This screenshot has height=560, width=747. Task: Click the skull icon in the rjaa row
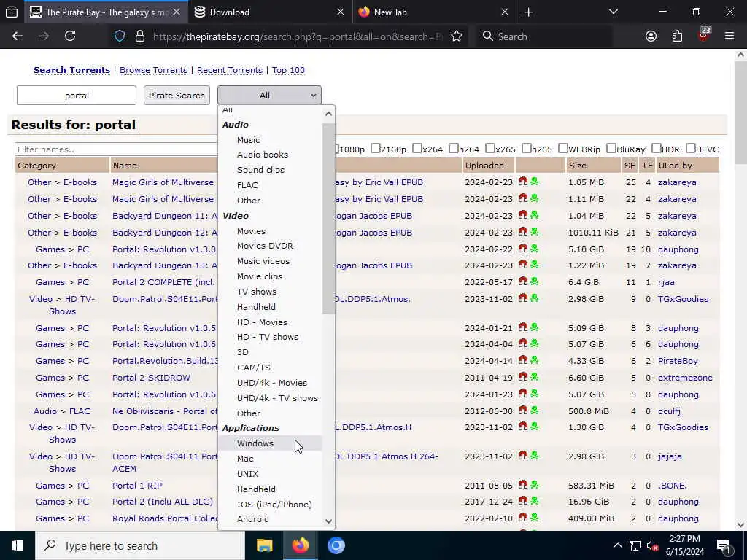point(534,281)
